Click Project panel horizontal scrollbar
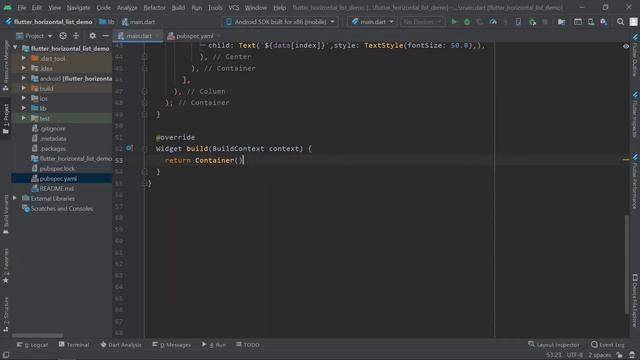Viewport: 640px width, 360px height. pyautogui.click(x=37, y=336)
